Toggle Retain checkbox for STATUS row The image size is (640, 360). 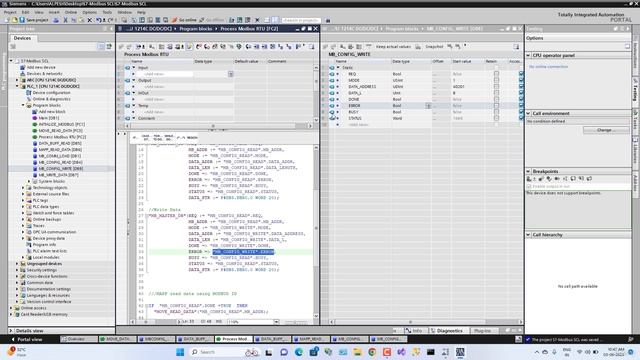click(x=496, y=118)
